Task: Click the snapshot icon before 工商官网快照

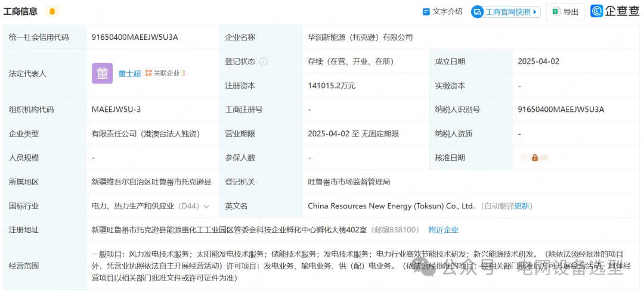Action: (478, 12)
